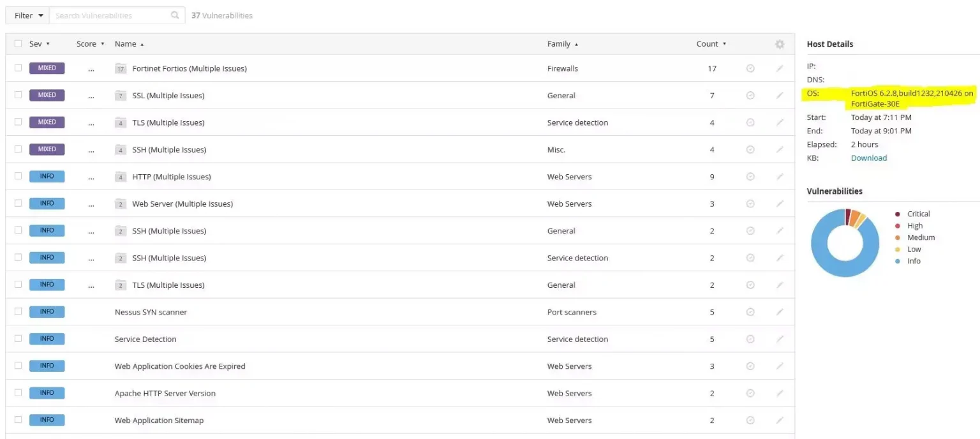
Task: Click the Search Vulnerabilities input field
Action: click(x=108, y=15)
